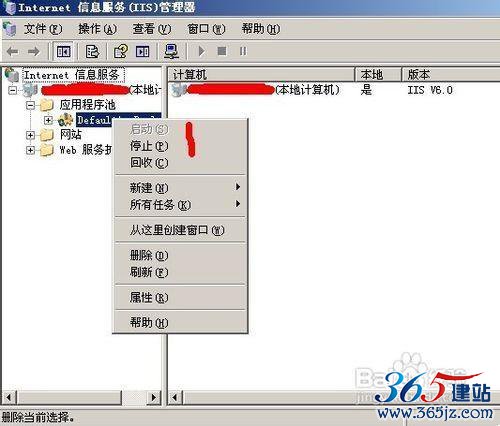This screenshot has height=426, width=500.
Task: Click the export list toolbar icon
Action: click(92, 52)
